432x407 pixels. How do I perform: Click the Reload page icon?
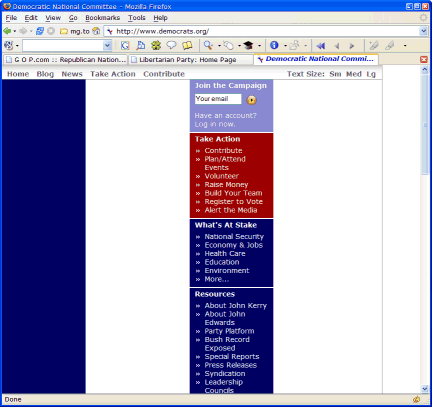[40, 31]
